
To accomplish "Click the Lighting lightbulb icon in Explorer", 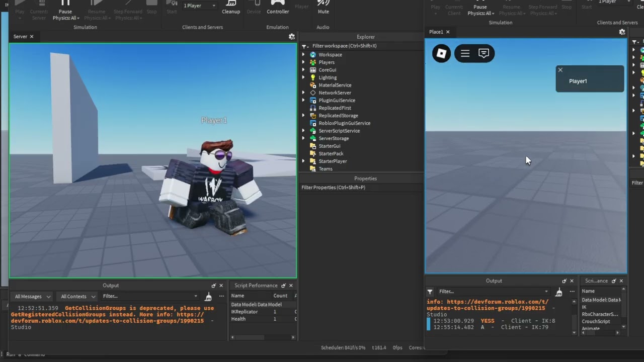I will (x=313, y=77).
